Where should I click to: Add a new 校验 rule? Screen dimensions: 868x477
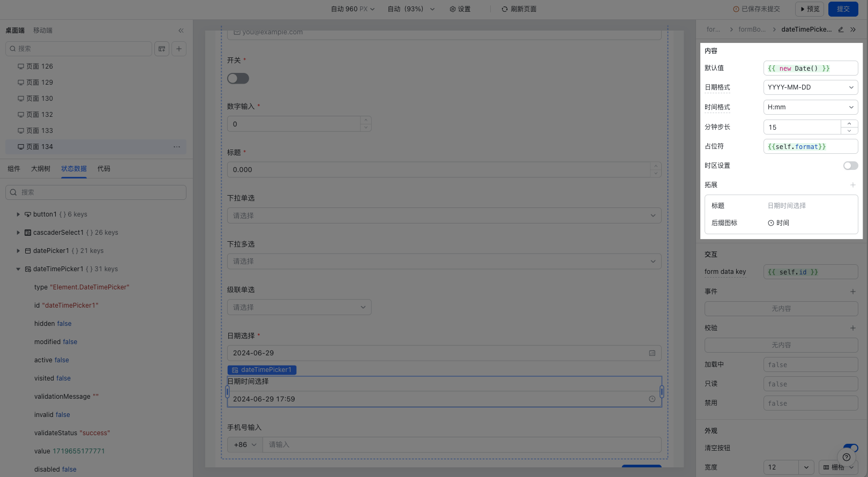pos(853,328)
